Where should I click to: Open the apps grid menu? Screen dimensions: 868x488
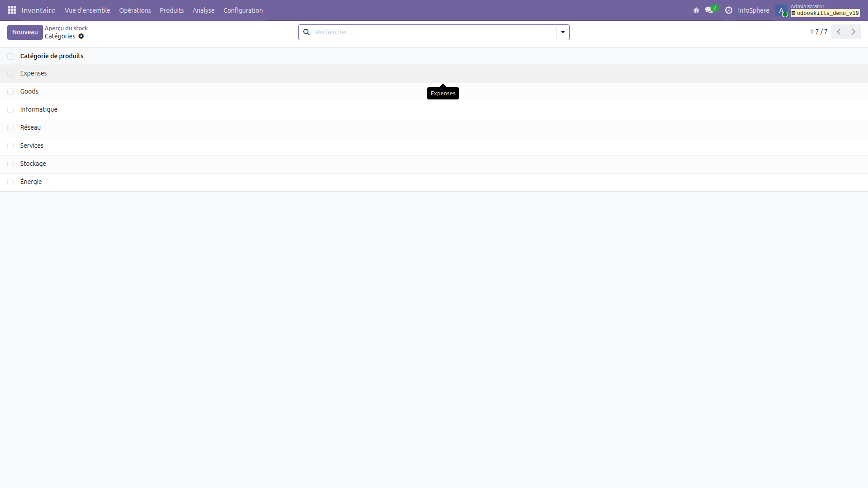point(12,10)
